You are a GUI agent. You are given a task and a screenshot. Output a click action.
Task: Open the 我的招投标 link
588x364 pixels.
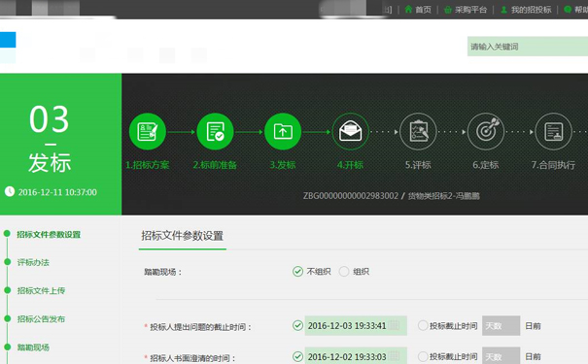pos(531,10)
